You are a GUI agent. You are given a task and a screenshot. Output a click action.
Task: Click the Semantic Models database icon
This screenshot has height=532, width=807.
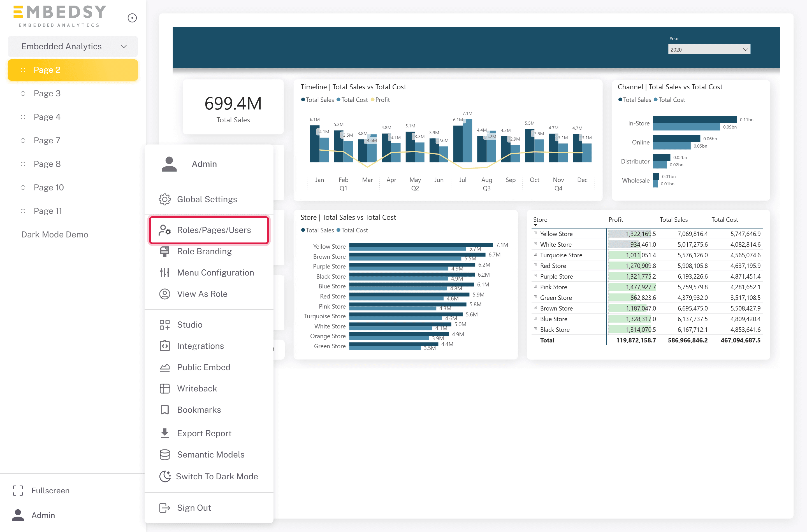(165, 455)
